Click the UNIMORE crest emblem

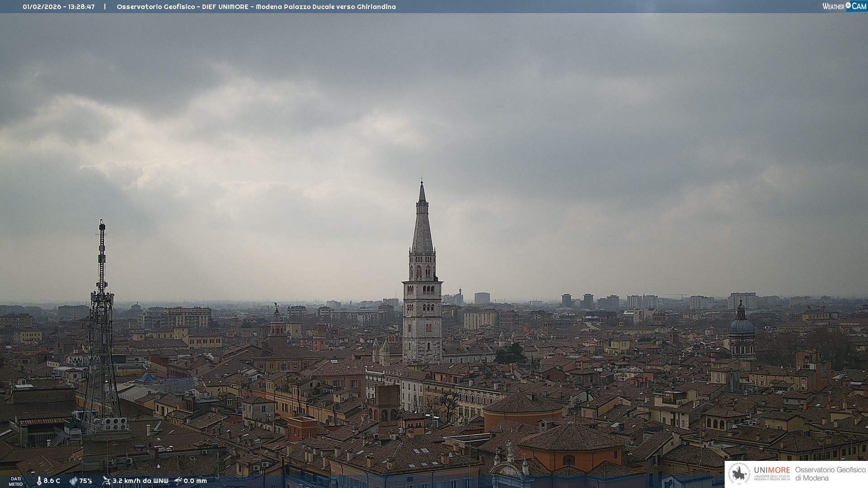click(739, 474)
